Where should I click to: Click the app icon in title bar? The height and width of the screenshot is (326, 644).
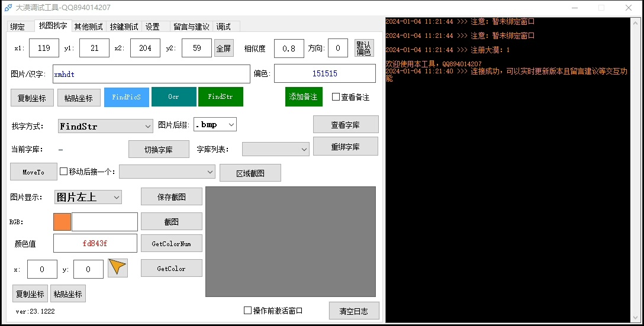[8, 7]
